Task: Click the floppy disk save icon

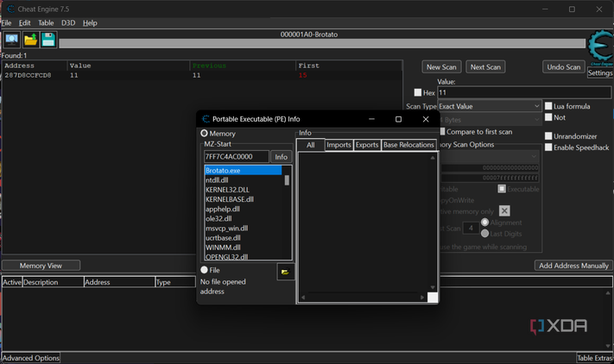Action: (48, 40)
